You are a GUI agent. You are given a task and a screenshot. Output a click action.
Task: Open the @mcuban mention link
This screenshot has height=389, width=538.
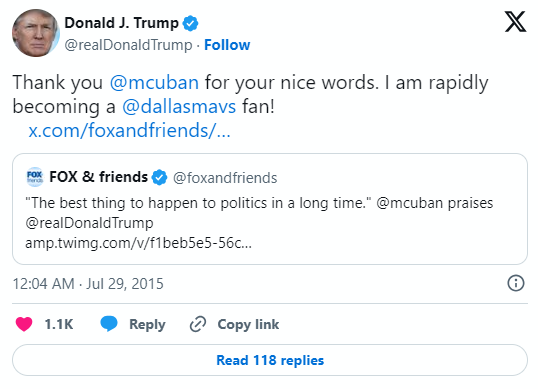pyautogui.click(x=154, y=83)
